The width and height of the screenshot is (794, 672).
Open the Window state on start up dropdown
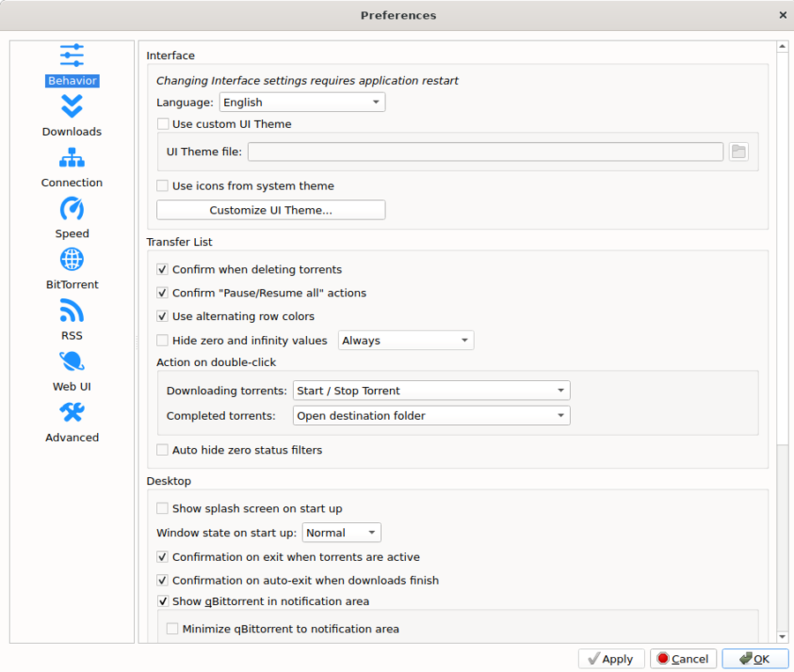341,532
